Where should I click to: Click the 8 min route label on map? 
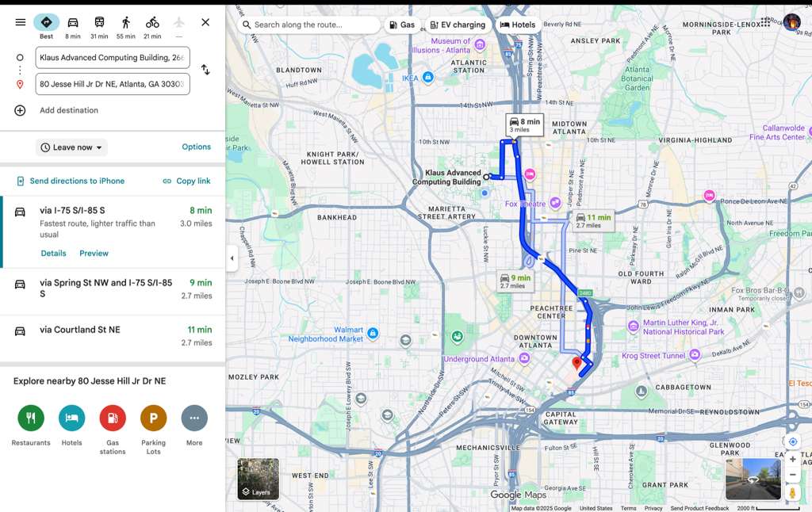pos(525,124)
